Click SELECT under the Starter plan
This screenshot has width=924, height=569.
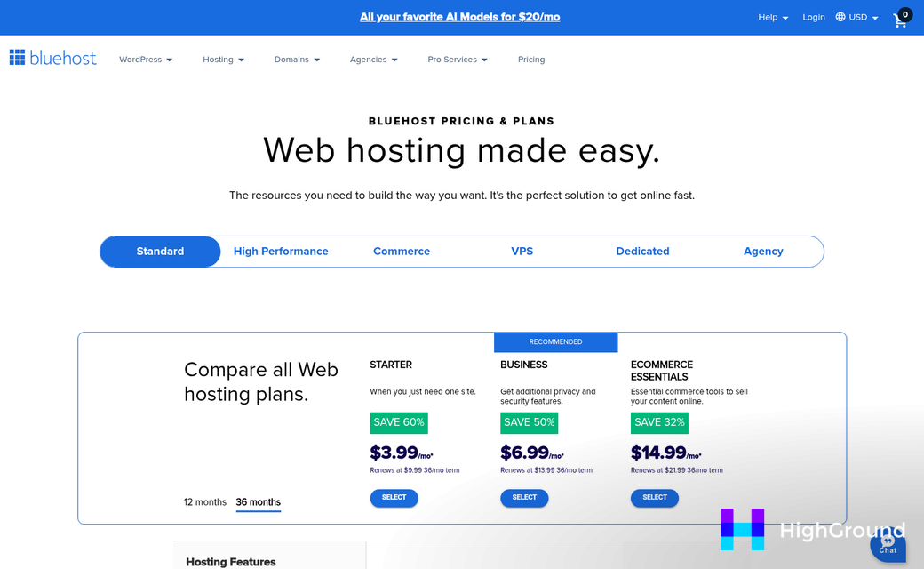point(394,498)
